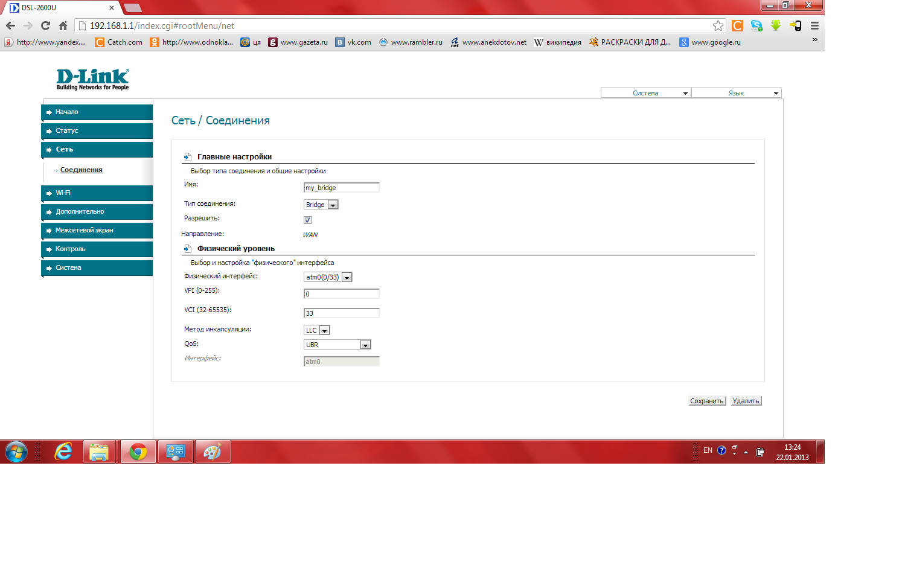The height and width of the screenshot is (588, 902).
Task: Open the Тип соединения dropdown
Action: click(x=321, y=205)
